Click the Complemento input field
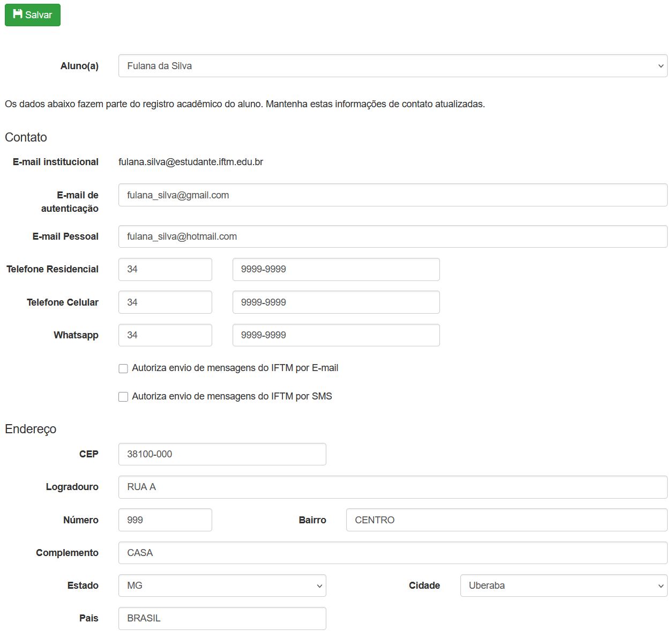This screenshot has width=672, height=637. tap(392, 553)
